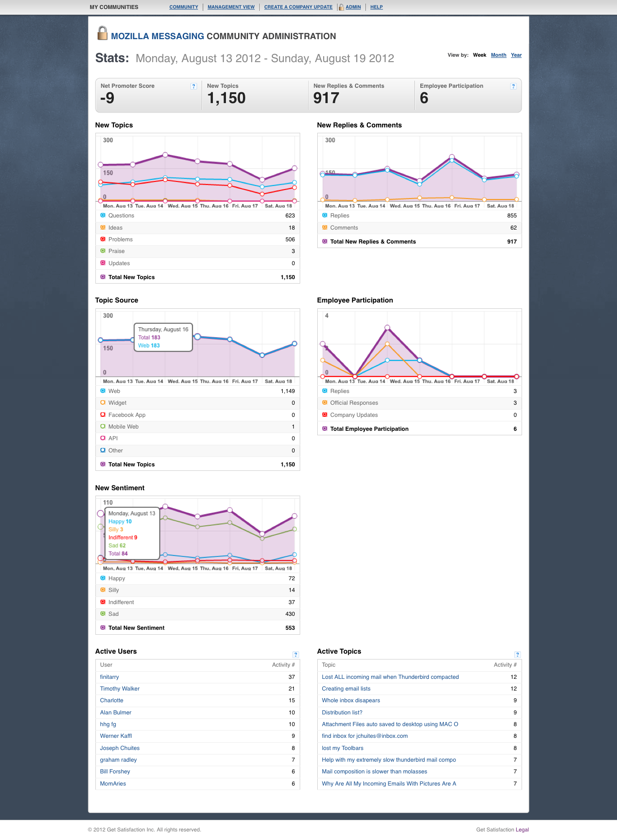The image size is (617, 840).
Task: Open the Mozilla Messaging community title link
Action: point(158,36)
